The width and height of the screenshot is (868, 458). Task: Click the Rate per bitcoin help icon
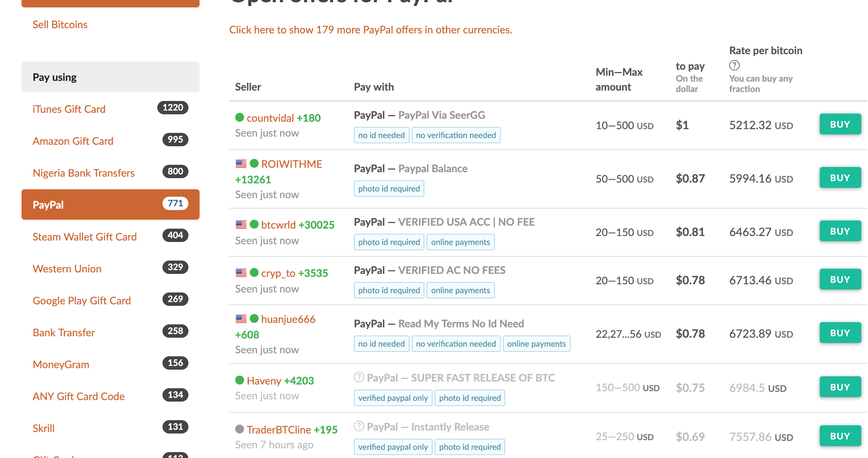pyautogui.click(x=734, y=65)
